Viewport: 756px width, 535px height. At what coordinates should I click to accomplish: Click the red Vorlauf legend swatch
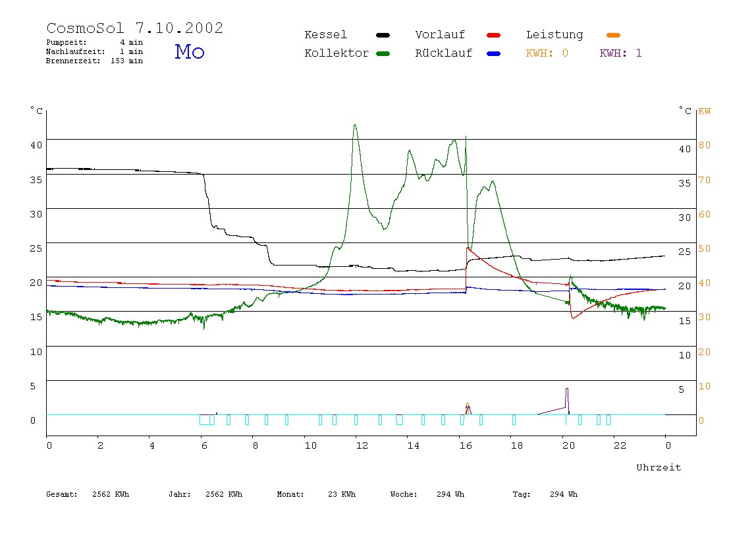(x=494, y=35)
